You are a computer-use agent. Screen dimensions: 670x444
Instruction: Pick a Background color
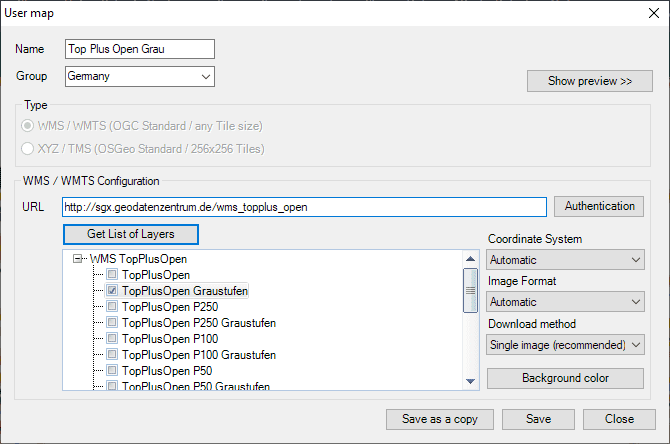point(565,378)
